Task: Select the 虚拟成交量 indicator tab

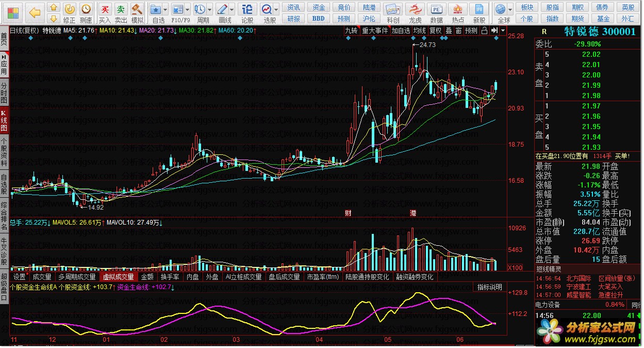Action: (118, 277)
